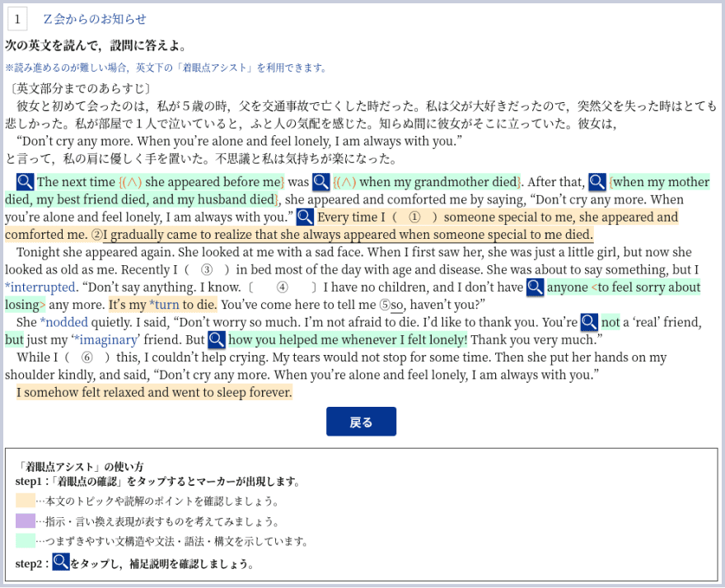Click the green legend swatch for grammar structures

25,541
